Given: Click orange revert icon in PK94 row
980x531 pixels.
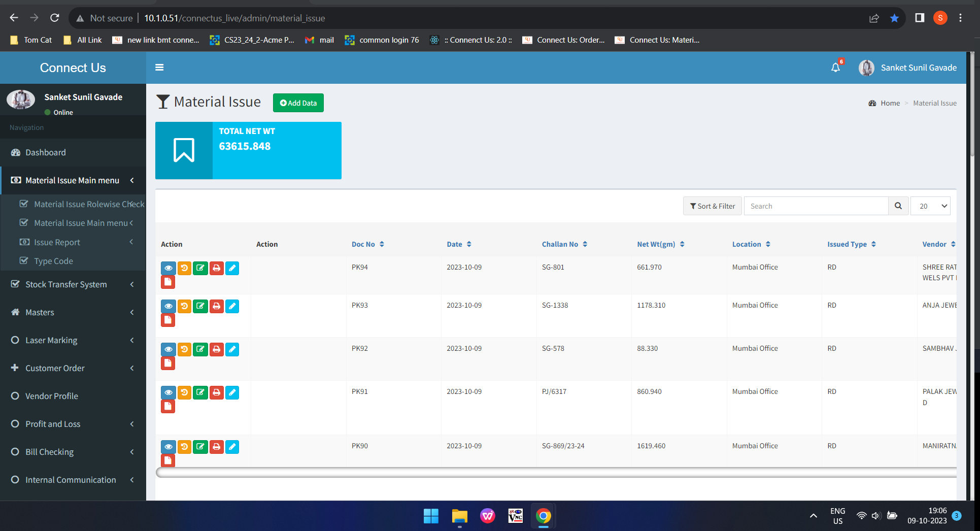Looking at the screenshot, I should coord(185,268).
